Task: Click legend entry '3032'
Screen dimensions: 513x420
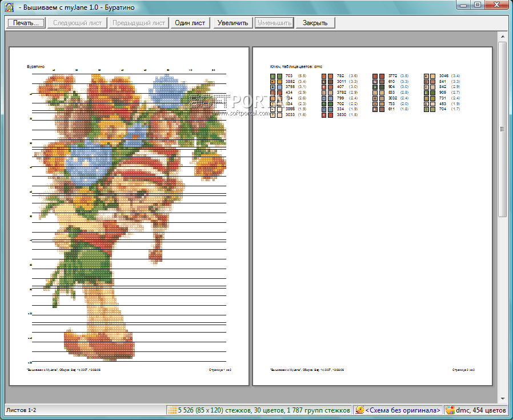Action: tap(392, 98)
